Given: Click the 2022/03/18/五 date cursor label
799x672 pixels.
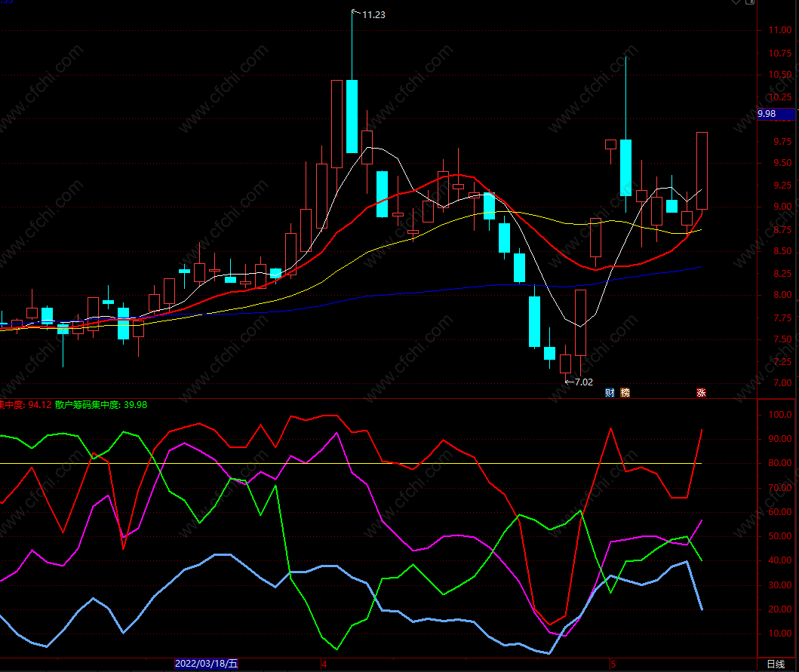Looking at the screenshot, I should coord(207,664).
